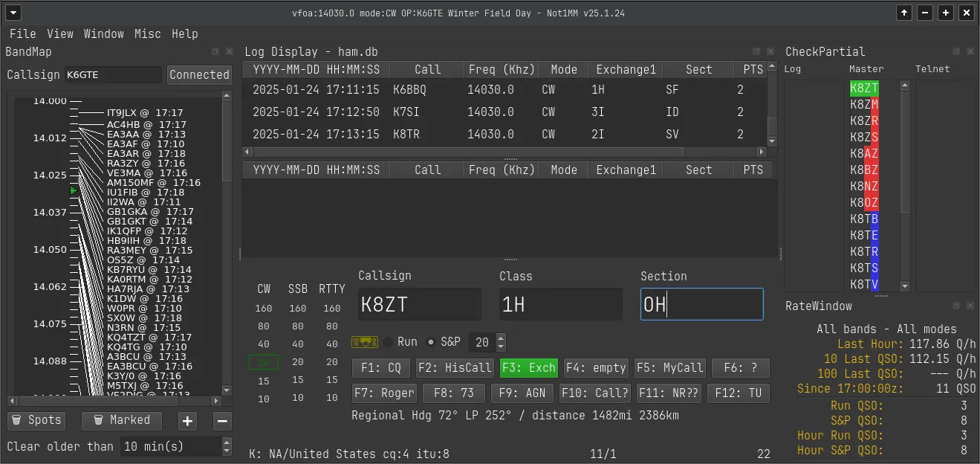Click the Section entry field with OH

click(702, 304)
